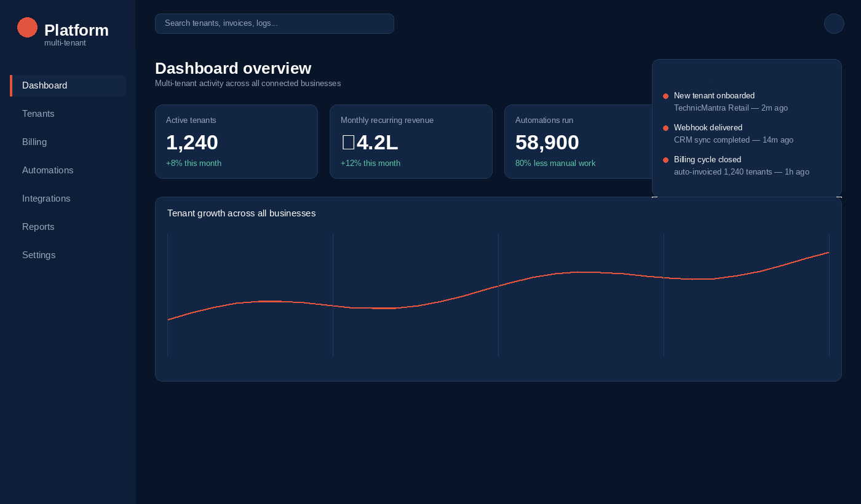The width and height of the screenshot is (861, 504).
Task: Click the 4.2L revenue value
Action: [370, 142]
